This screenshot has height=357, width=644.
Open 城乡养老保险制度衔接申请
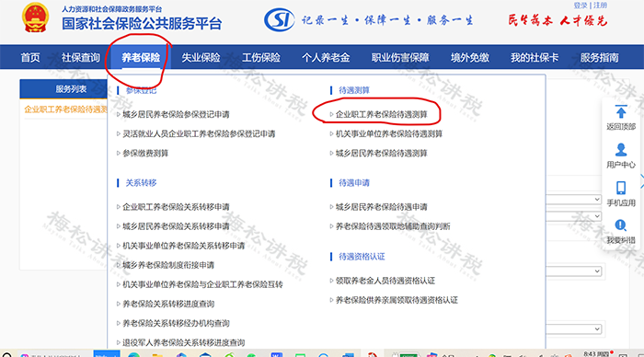click(168, 265)
